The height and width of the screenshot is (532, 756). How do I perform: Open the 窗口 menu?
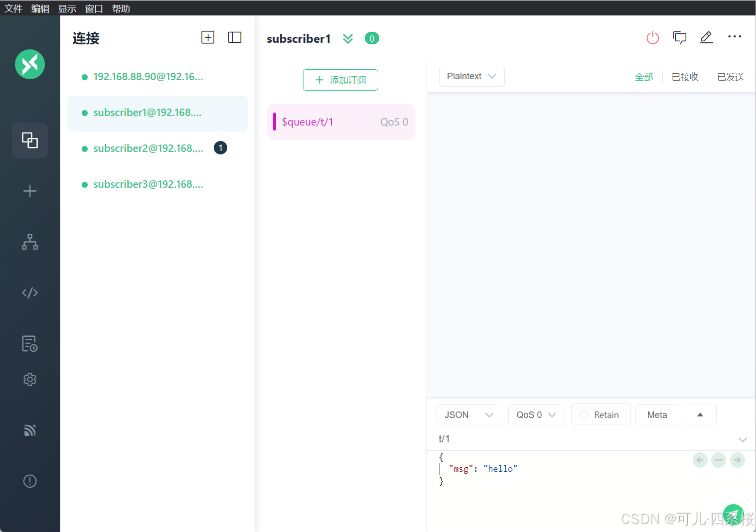click(94, 8)
